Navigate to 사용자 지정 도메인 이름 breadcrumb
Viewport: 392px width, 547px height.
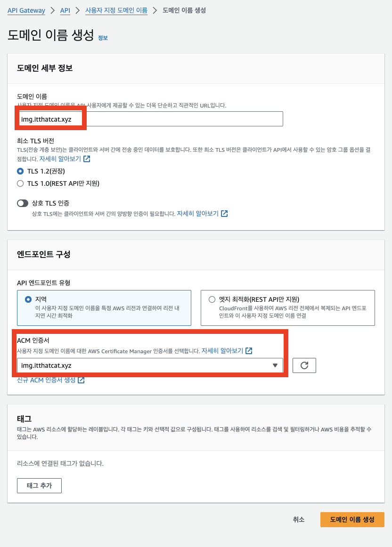pyautogui.click(x=116, y=10)
